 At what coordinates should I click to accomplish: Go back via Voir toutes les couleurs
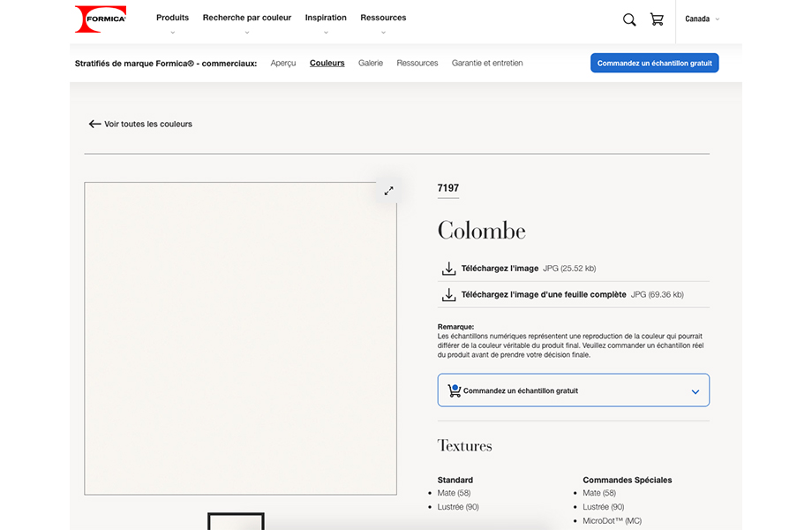148,124
